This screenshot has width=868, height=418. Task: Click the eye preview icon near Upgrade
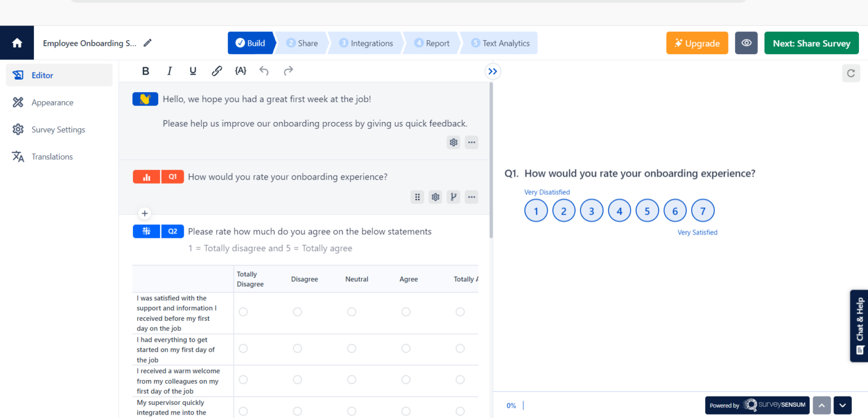(x=746, y=43)
